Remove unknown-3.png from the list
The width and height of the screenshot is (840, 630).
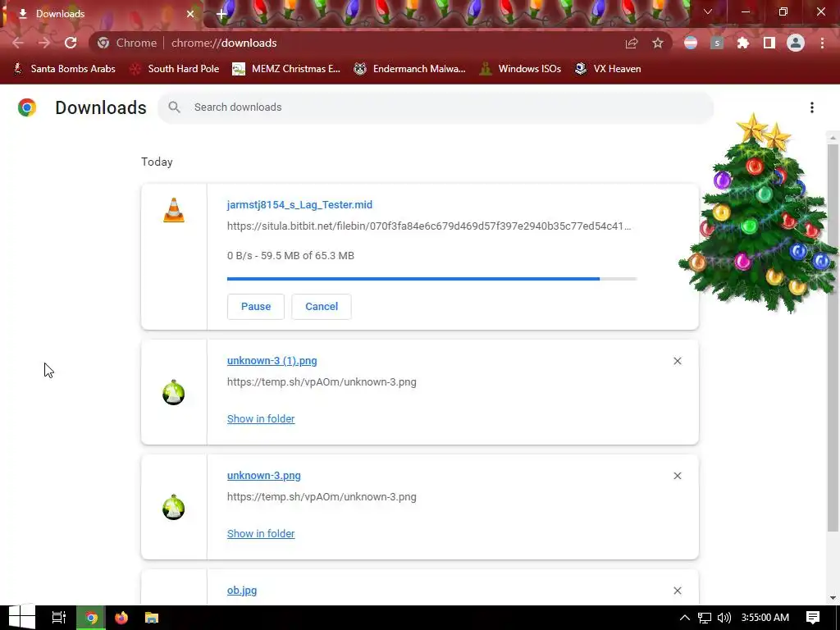click(x=677, y=476)
